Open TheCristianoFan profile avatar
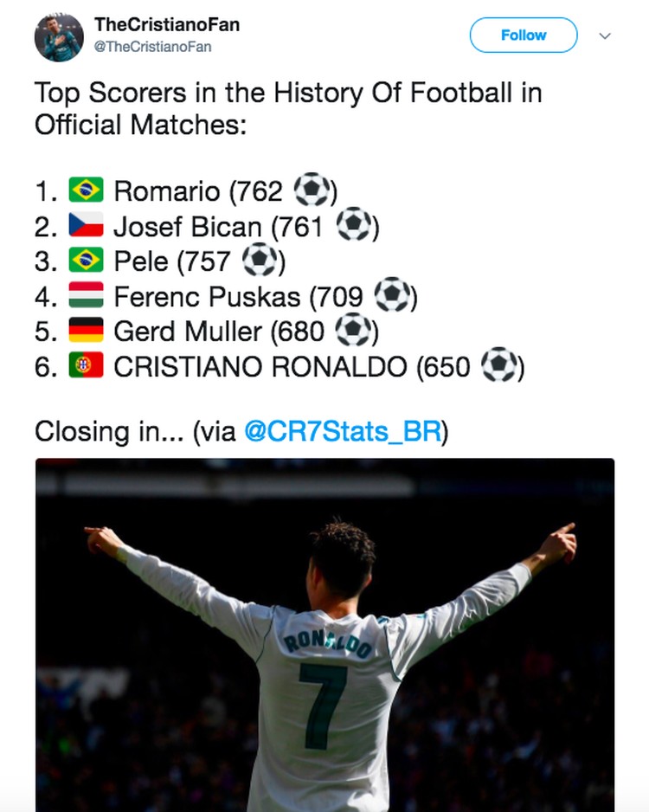The image size is (649, 812). pyautogui.click(x=59, y=37)
